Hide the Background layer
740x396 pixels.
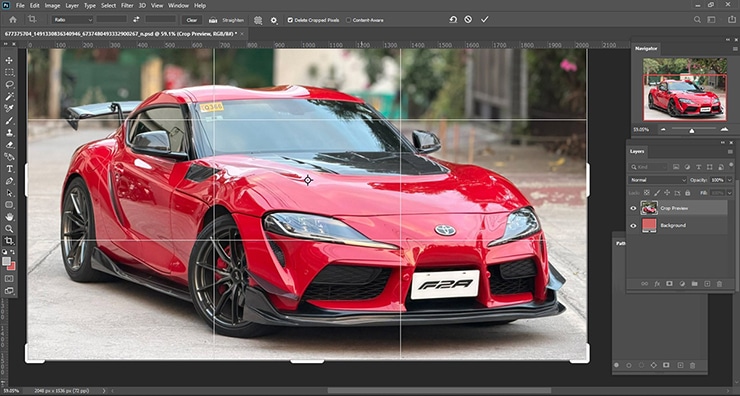(633, 225)
